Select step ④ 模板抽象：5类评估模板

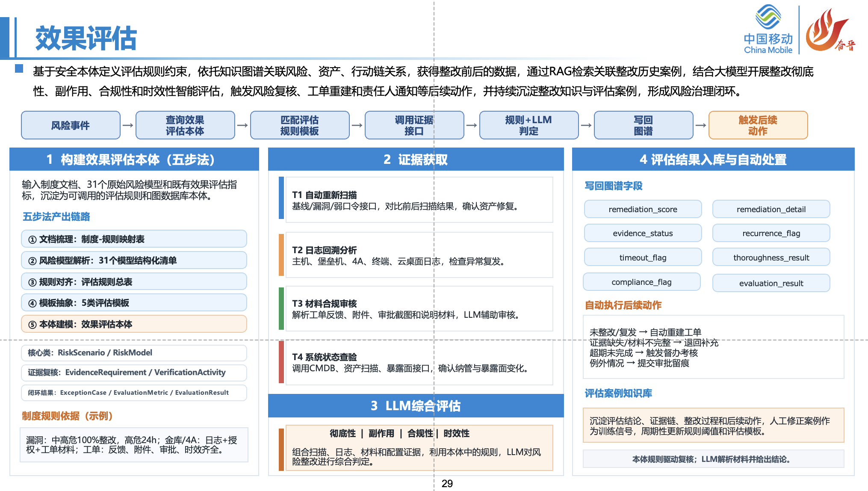click(134, 303)
